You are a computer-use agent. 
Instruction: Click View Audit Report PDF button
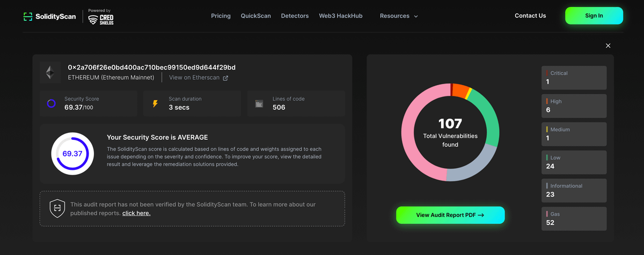[450, 215]
